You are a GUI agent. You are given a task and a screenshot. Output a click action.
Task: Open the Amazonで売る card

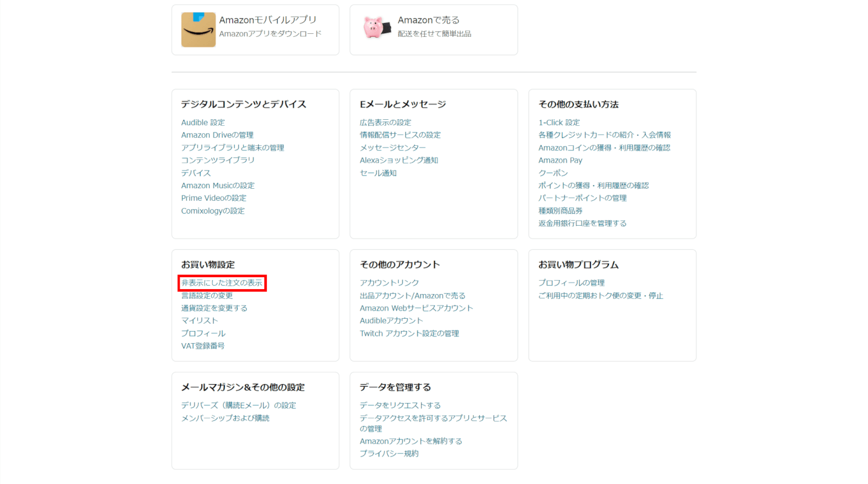434,30
